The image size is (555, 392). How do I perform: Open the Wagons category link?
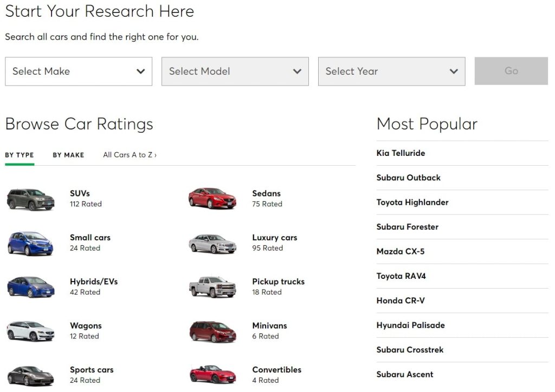[86, 326]
